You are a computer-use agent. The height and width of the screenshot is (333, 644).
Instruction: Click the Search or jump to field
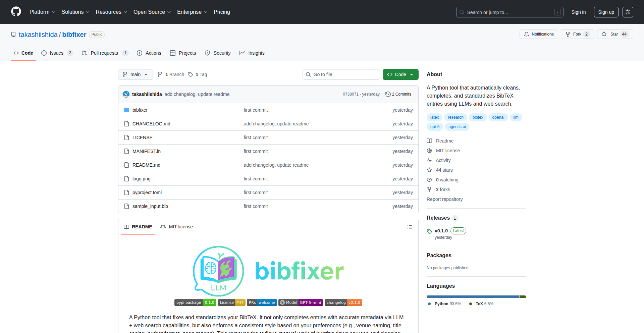(x=510, y=12)
